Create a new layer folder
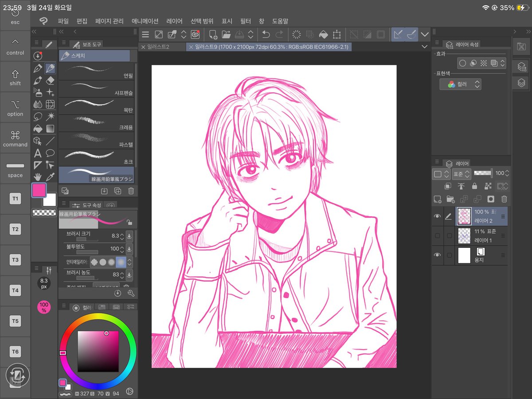This screenshot has width=532, height=399. click(450, 199)
